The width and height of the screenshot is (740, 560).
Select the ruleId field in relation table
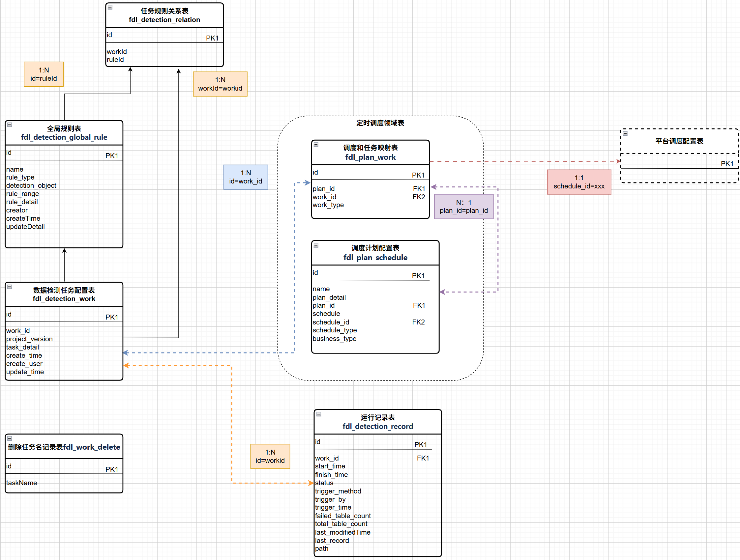point(115,60)
